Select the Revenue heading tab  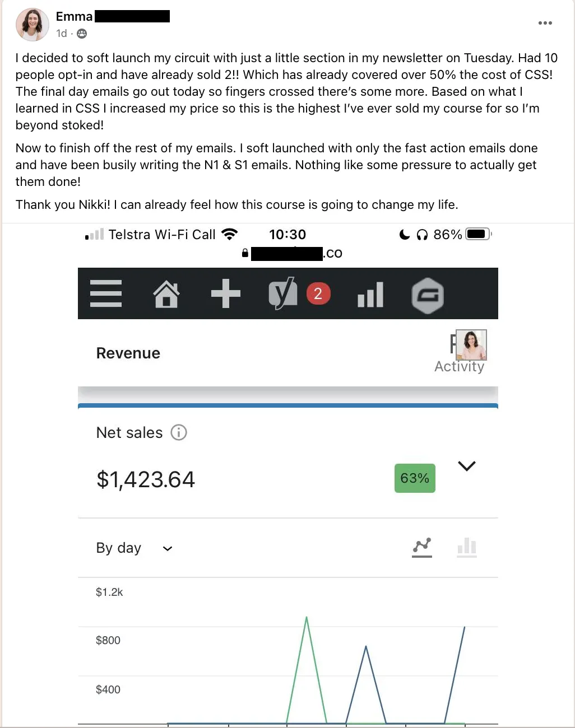coord(128,353)
